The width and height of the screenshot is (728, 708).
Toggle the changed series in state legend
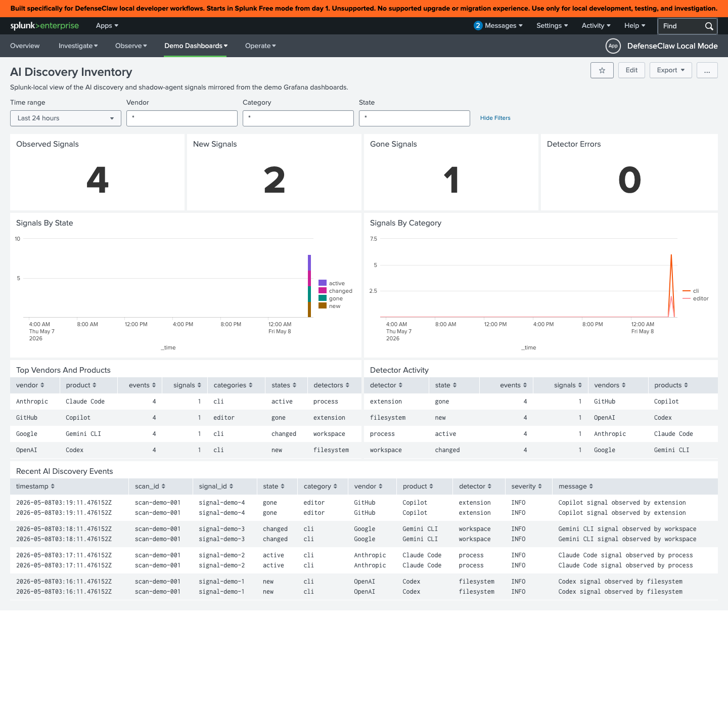pos(335,291)
